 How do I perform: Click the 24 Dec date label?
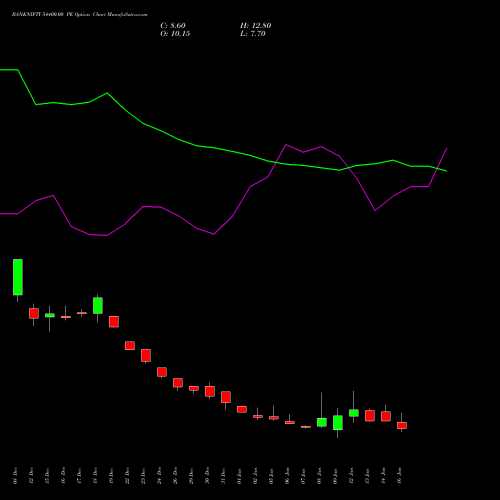[x=159, y=476]
